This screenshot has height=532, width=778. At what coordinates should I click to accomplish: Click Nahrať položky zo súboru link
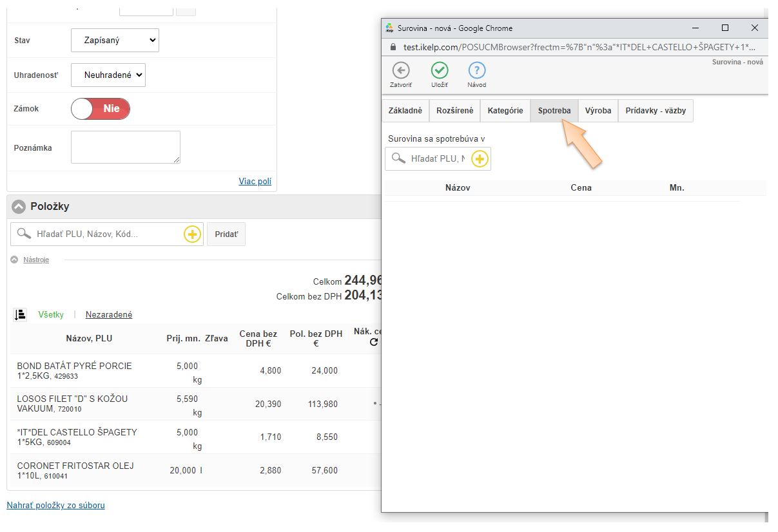pos(55,506)
